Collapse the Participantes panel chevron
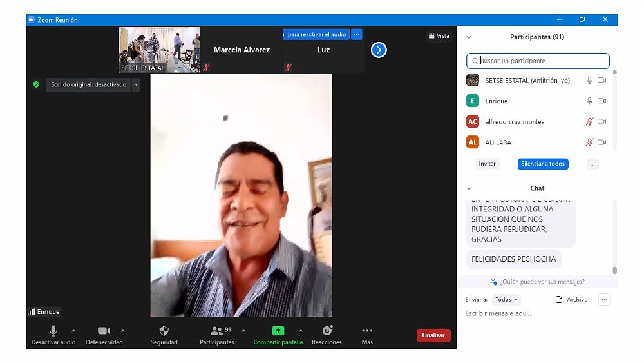Screen dimensions: 644x363 [x=469, y=37]
